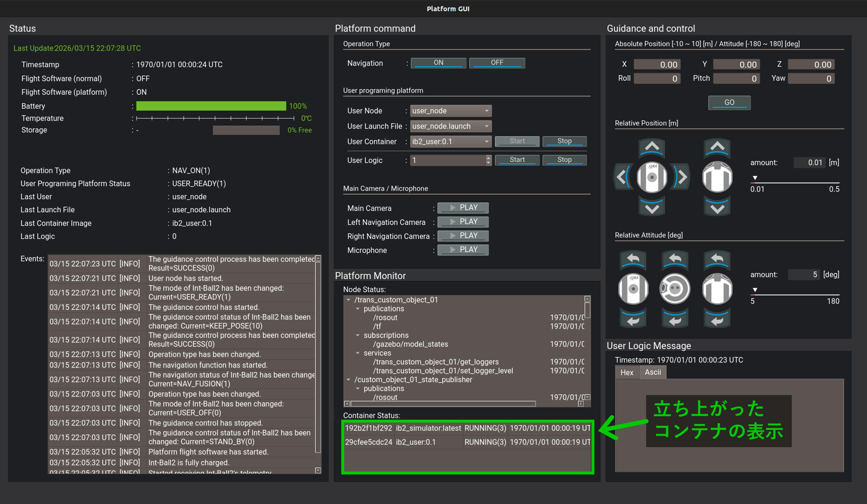Click the up arrow on the right position pad

pos(717,147)
